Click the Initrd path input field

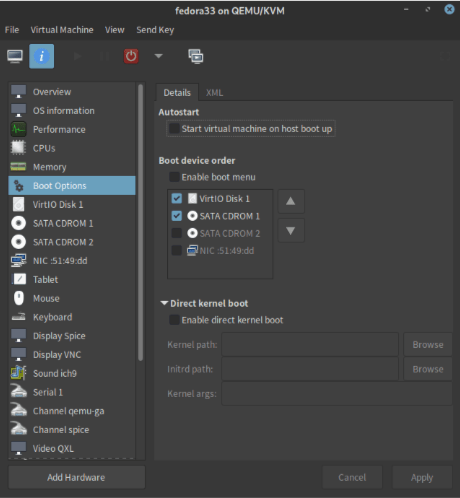pyautogui.click(x=310, y=369)
